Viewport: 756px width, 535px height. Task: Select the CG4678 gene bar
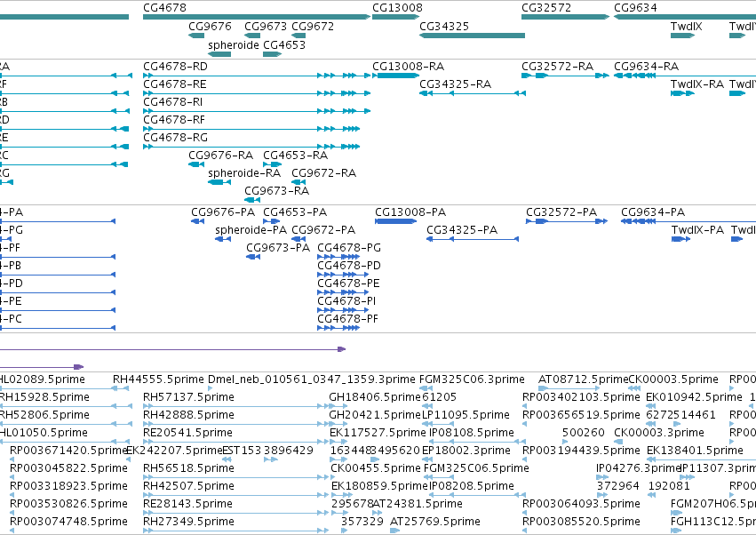257,17
